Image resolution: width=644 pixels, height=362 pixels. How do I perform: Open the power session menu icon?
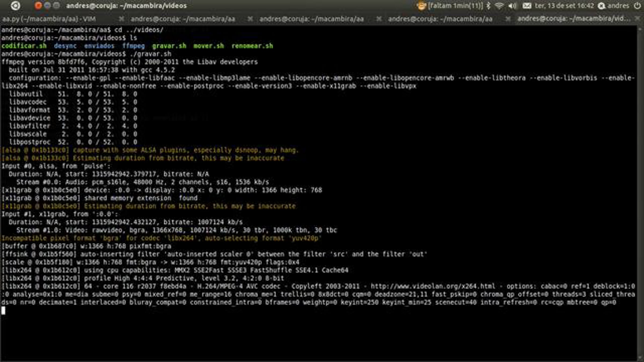pos(638,6)
